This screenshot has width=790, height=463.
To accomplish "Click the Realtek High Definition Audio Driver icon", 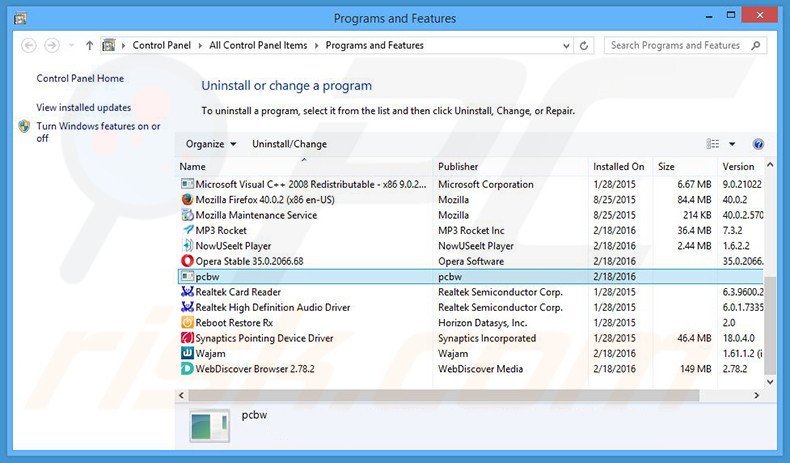I will click(x=187, y=307).
